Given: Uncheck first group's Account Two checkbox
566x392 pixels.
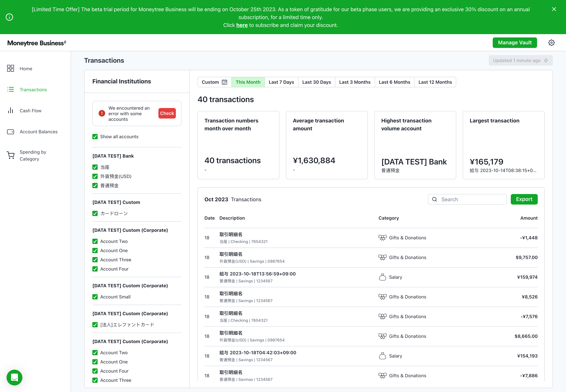Looking at the screenshot, I should pos(95,241).
